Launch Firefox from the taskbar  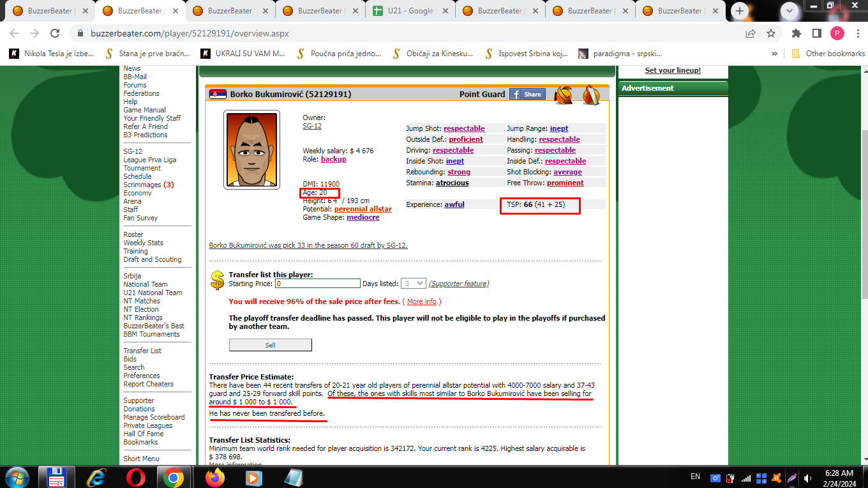tap(215, 477)
